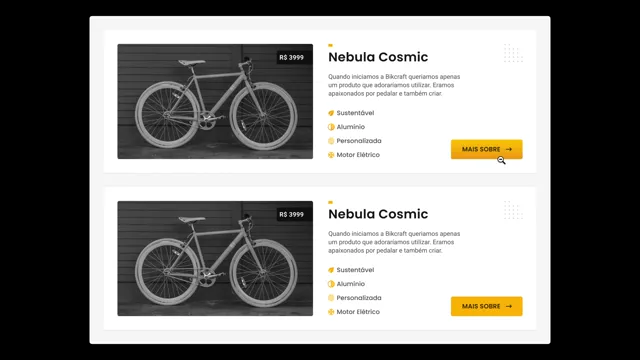Click the Motor Elétrico icon in second card
The height and width of the screenshot is (360, 640).
(x=331, y=312)
